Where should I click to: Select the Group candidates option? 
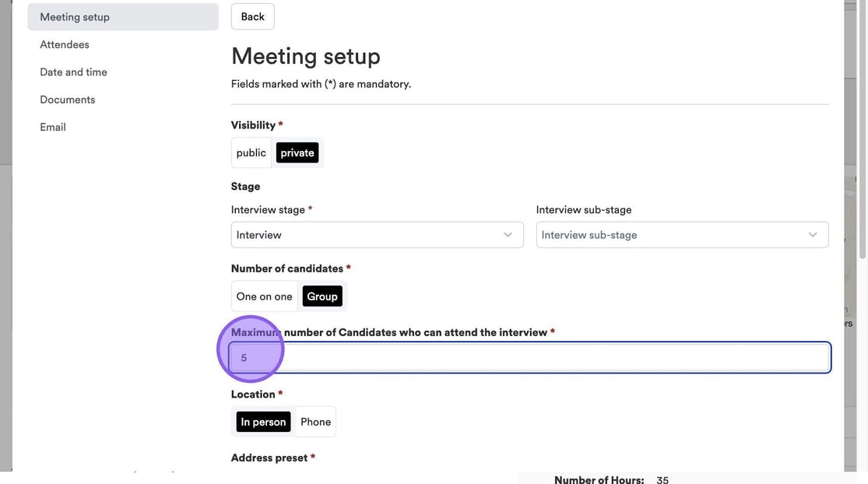tap(322, 296)
